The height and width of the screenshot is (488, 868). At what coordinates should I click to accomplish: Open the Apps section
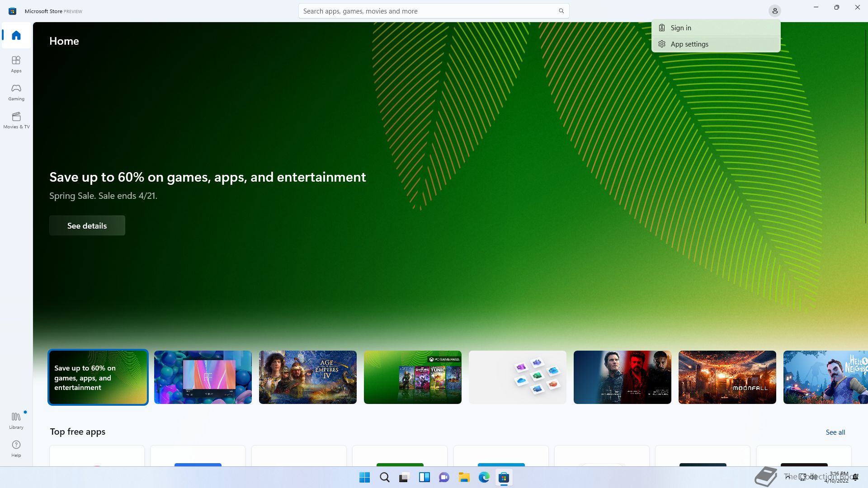point(16,64)
